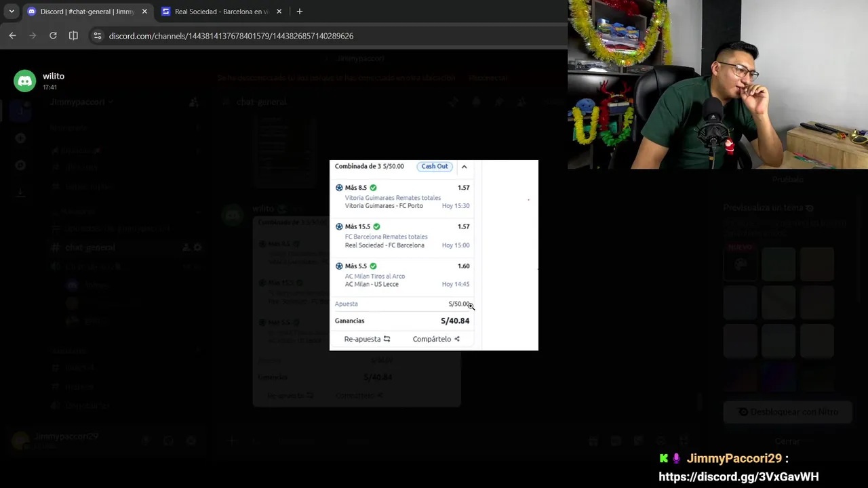The image size is (868, 488).
Task: Click FC Barcelona Remates totales text
Action: click(x=386, y=237)
